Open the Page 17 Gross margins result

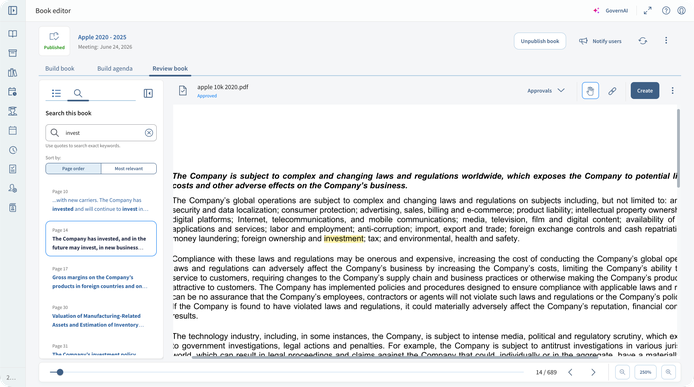[x=101, y=278]
